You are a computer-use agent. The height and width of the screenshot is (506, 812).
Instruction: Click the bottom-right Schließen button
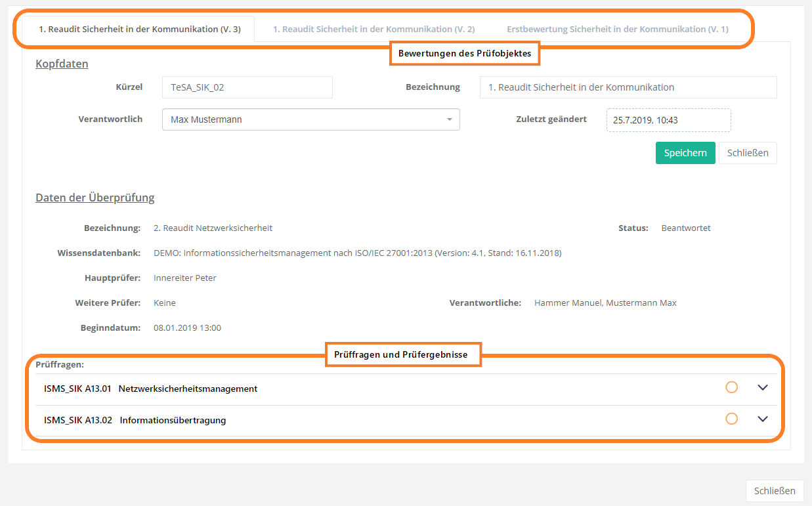tap(775, 491)
